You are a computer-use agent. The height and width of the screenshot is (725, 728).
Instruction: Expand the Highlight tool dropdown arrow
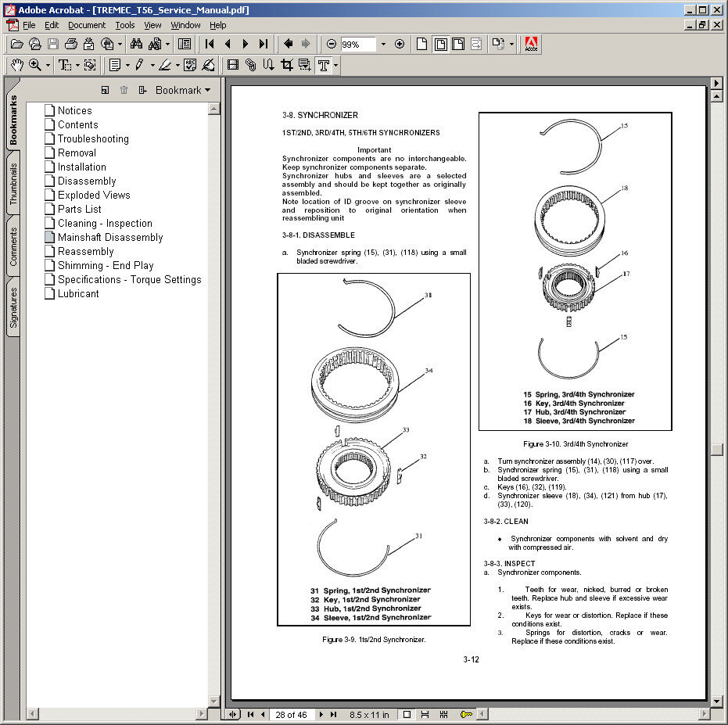(x=178, y=66)
